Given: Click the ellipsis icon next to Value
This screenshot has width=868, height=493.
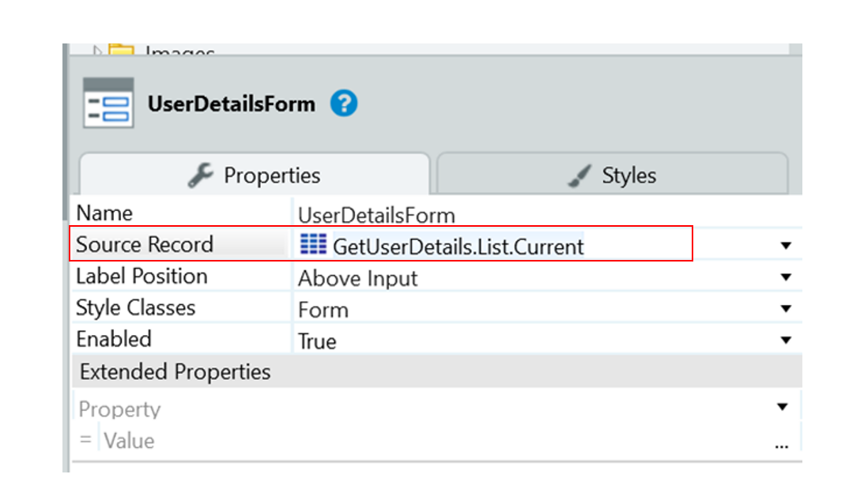Looking at the screenshot, I should pos(782,440).
